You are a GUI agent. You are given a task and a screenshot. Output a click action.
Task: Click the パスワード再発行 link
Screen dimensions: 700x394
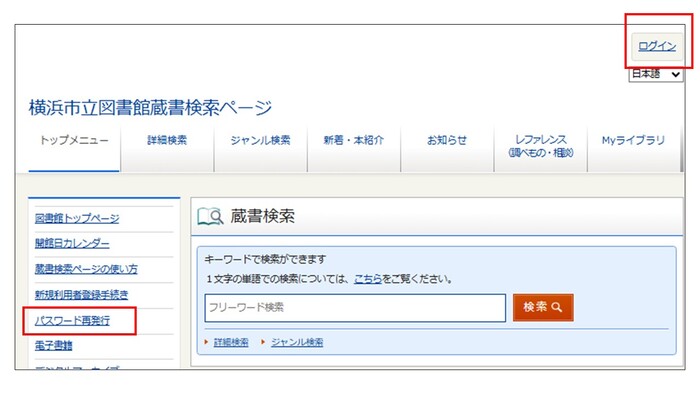[x=72, y=320]
